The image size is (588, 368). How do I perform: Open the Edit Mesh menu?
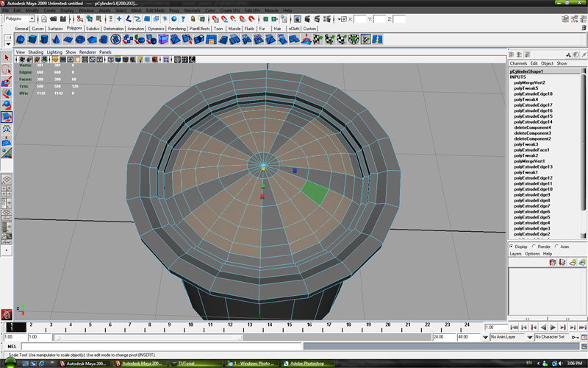click(155, 10)
